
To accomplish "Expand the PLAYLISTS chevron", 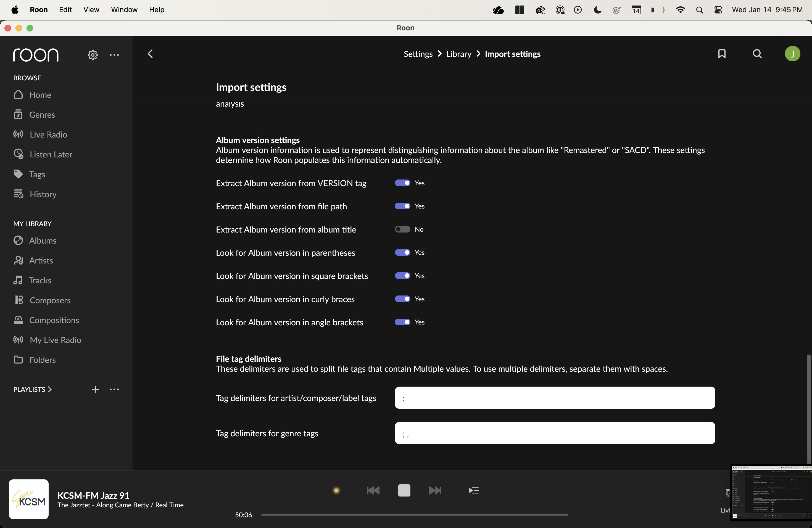I will click(x=50, y=389).
